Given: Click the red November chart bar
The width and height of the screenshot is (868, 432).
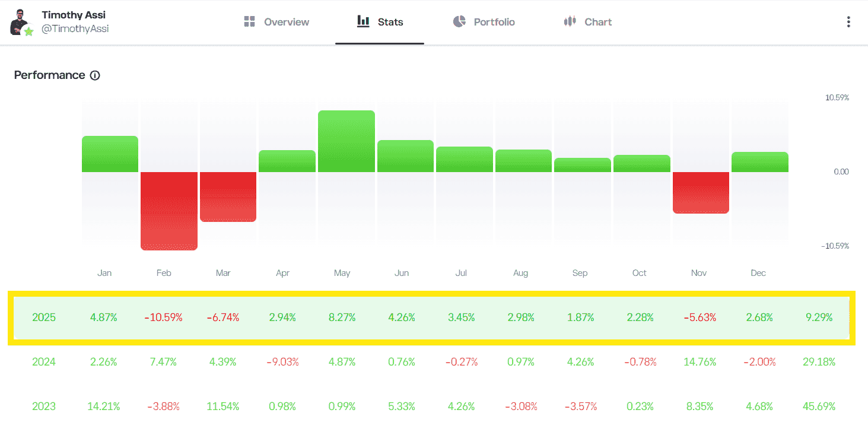Looking at the screenshot, I should click(x=701, y=192).
